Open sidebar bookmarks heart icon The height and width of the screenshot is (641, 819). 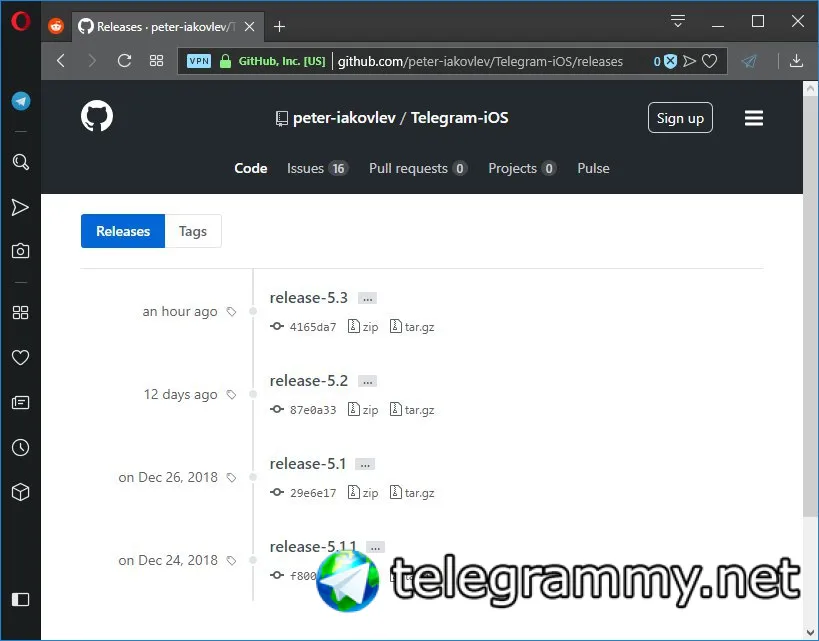[x=20, y=358]
